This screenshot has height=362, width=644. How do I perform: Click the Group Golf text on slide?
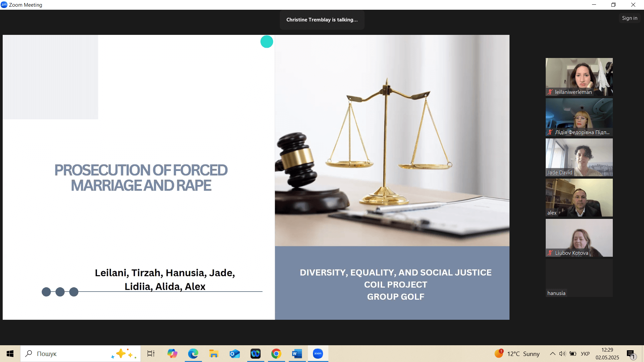[395, 297]
